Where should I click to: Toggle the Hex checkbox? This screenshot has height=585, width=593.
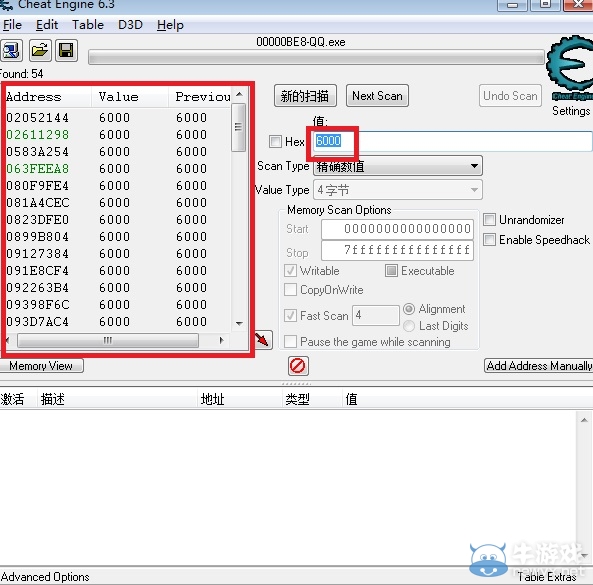click(x=275, y=141)
